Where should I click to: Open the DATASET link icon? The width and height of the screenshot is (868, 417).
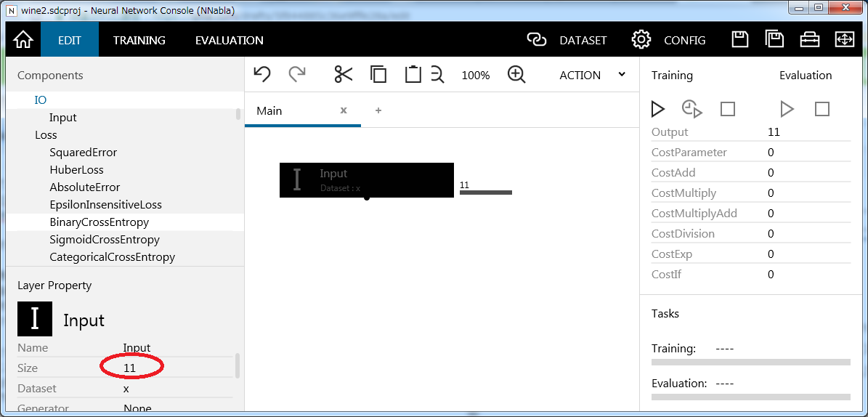pyautogui.click(x=536, y=40)
